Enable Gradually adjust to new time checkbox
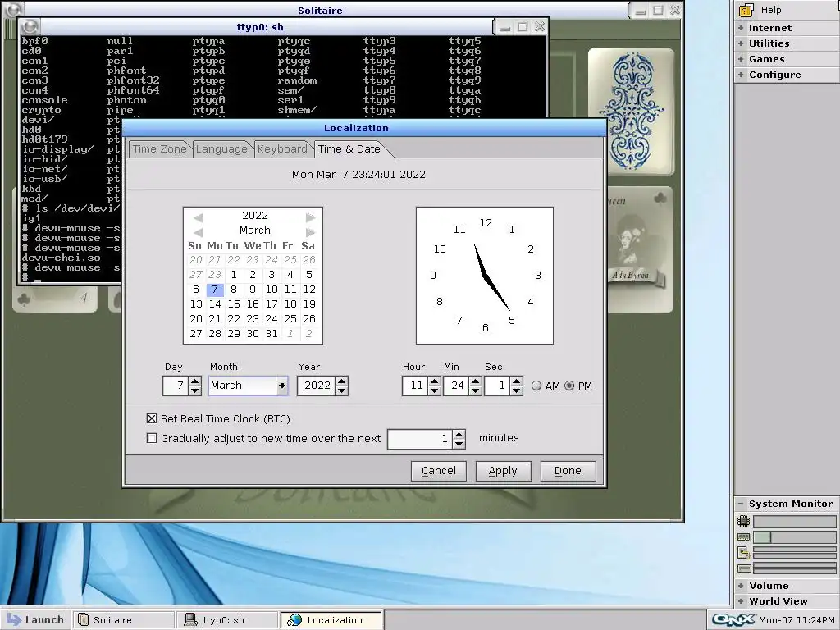Image resolution: width=840 pixels, height=630 pixels. tap(152, 438)
